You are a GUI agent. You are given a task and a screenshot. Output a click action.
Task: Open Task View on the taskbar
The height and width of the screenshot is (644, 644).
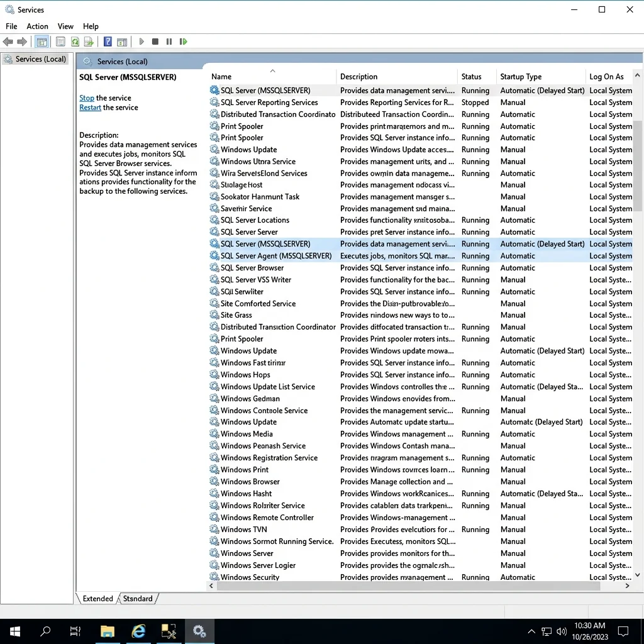pyautogui.click(x=75, y=631)
